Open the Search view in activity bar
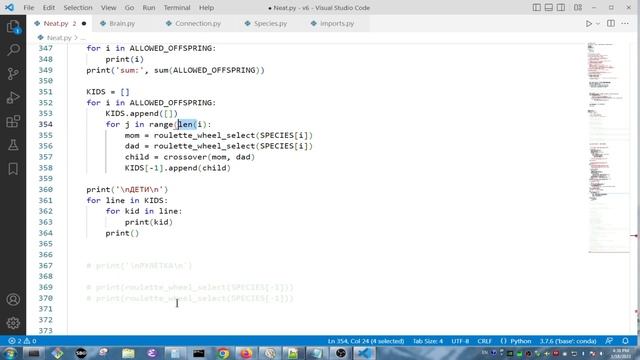Image resolution: width=640 pixels, height=360 pixels. pyautogui.click(x=13, y=50)
